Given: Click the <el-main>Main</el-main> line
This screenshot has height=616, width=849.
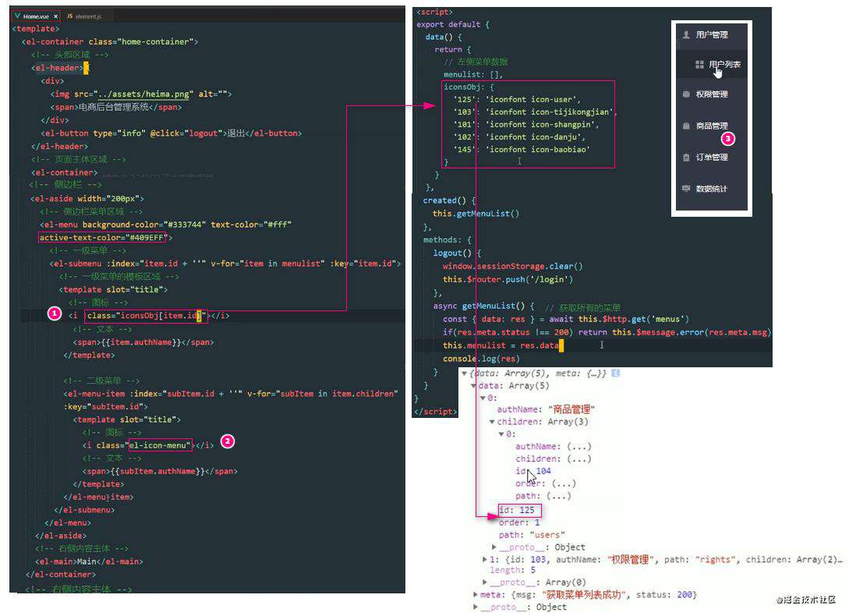Looking at the screenshot, I should tap(90, 561).
